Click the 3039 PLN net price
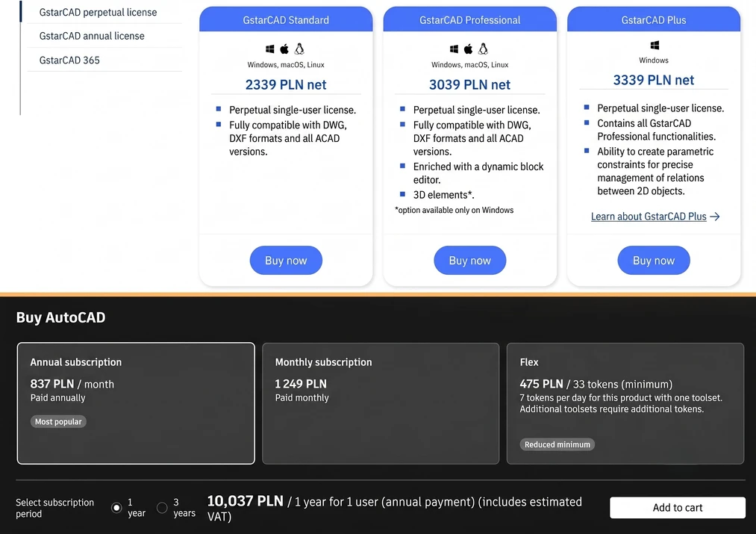This screenshot has width=756, height=534. pyautogui.click(x=470, y=84)
